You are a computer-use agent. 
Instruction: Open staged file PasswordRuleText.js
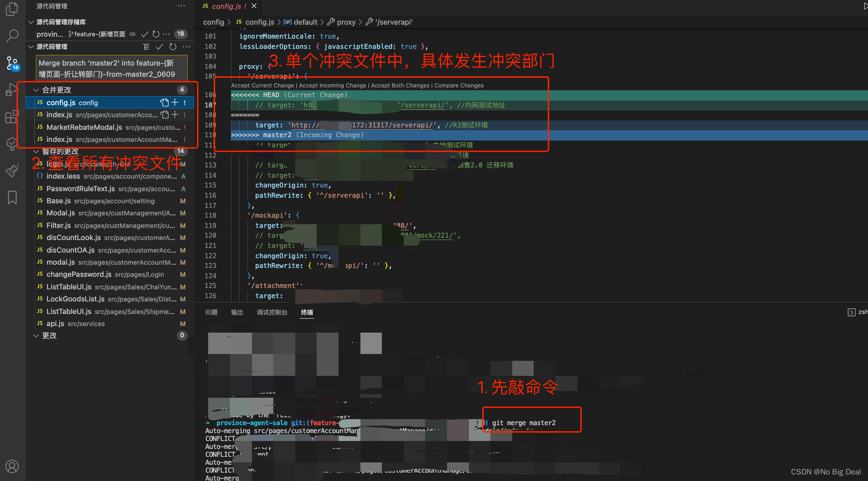pyautogui.click(x=110, y=188)
